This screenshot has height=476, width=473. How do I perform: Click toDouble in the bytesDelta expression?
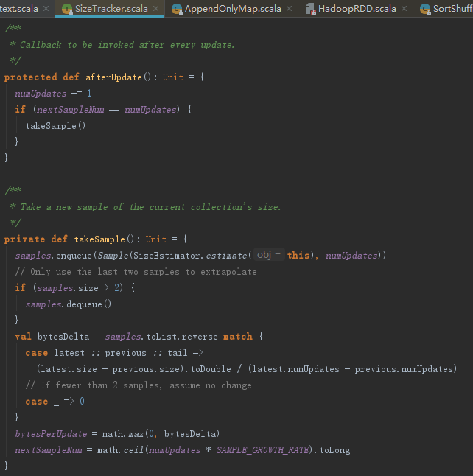(x=211, y=369)
